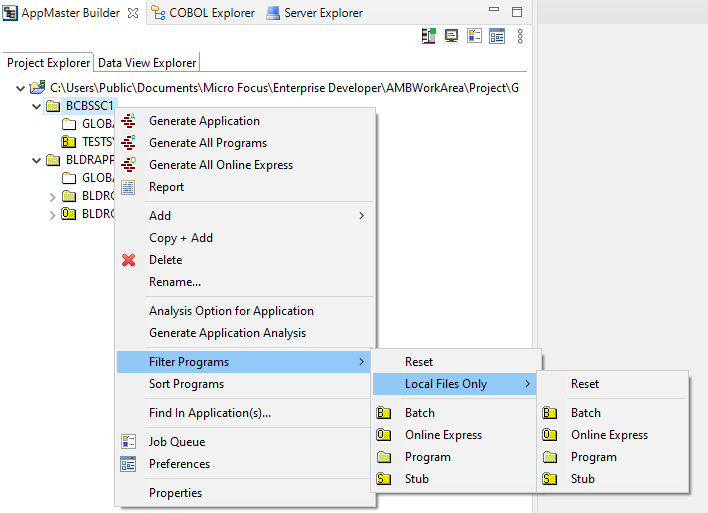The width and height of the screenshot is (708, 513).
Task: Click the Report menu icon
Action: click(x=128, y=187)
